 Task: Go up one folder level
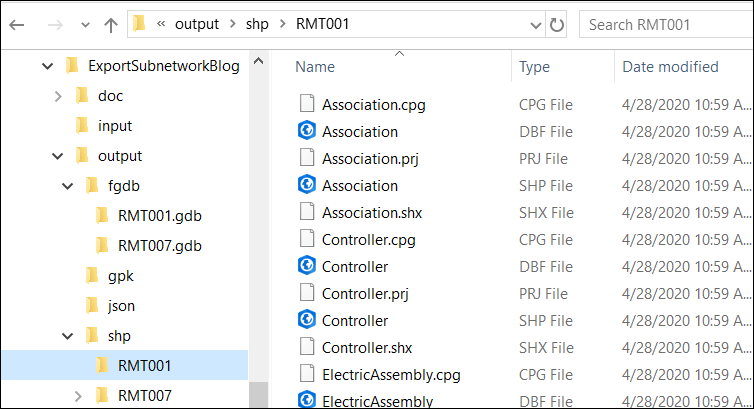[x=111, y=25]
